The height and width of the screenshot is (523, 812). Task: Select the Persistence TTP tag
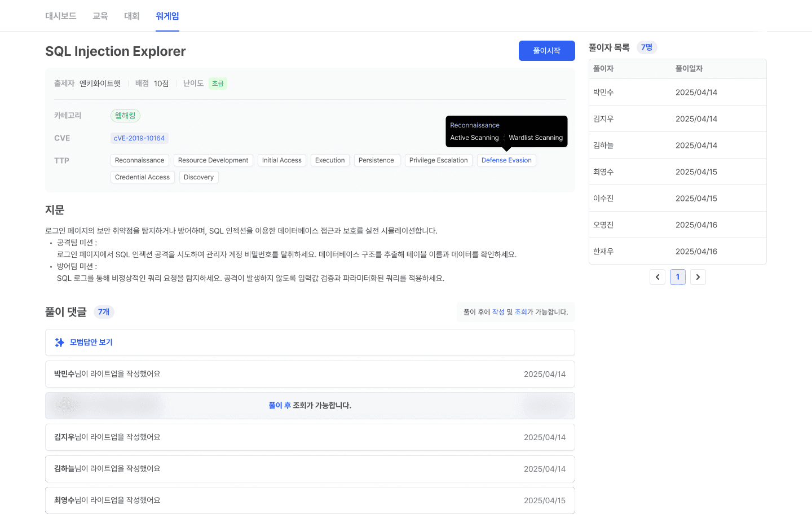[x=377, y=160]
